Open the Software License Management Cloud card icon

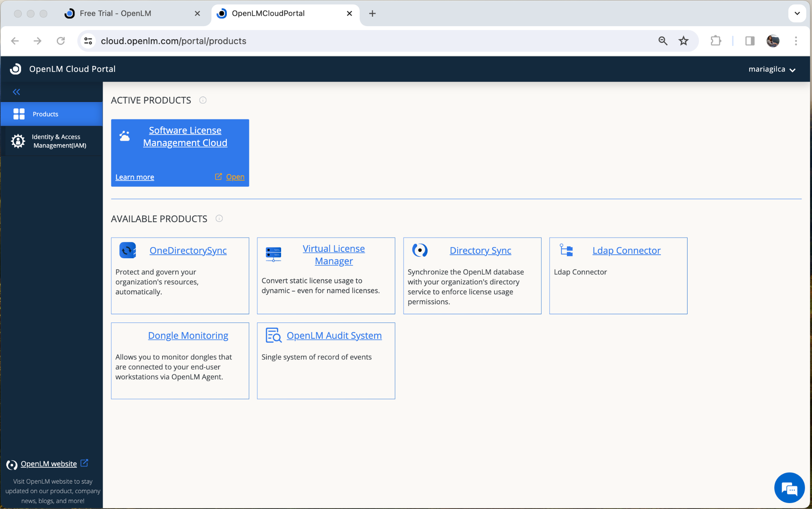pos(124,136)
